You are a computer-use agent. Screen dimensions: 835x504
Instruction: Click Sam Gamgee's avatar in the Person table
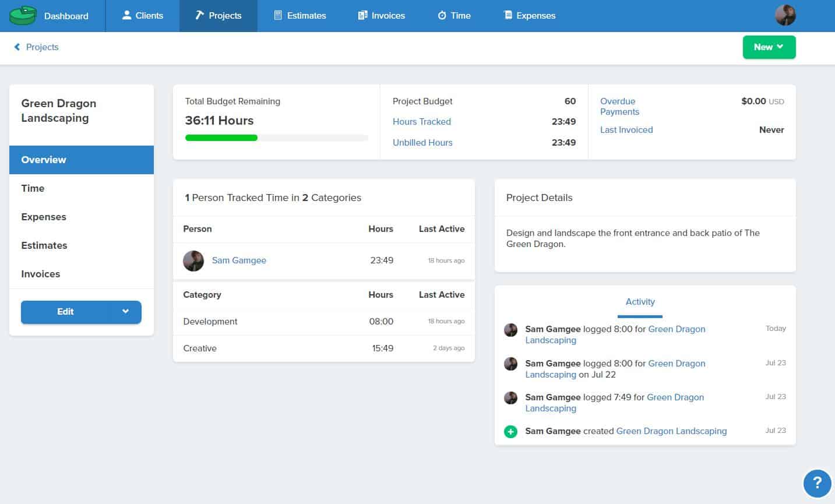(193, 260)
